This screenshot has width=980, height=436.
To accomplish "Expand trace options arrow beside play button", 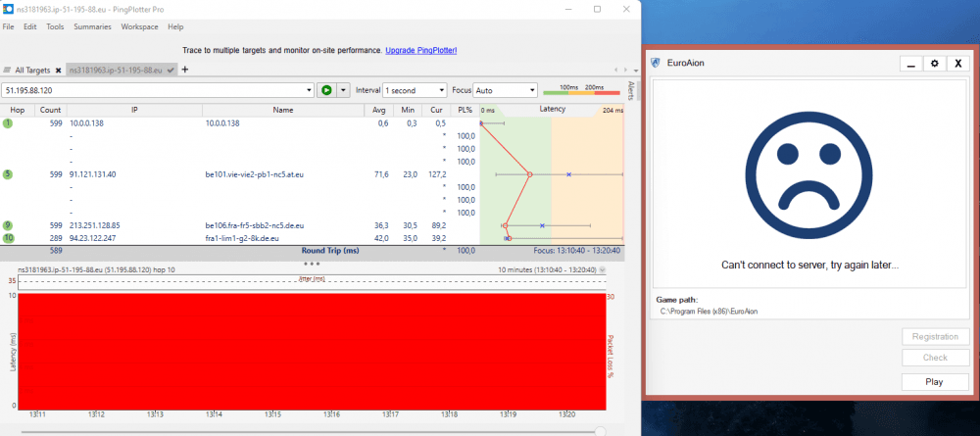I will click(x=343, y=90).
